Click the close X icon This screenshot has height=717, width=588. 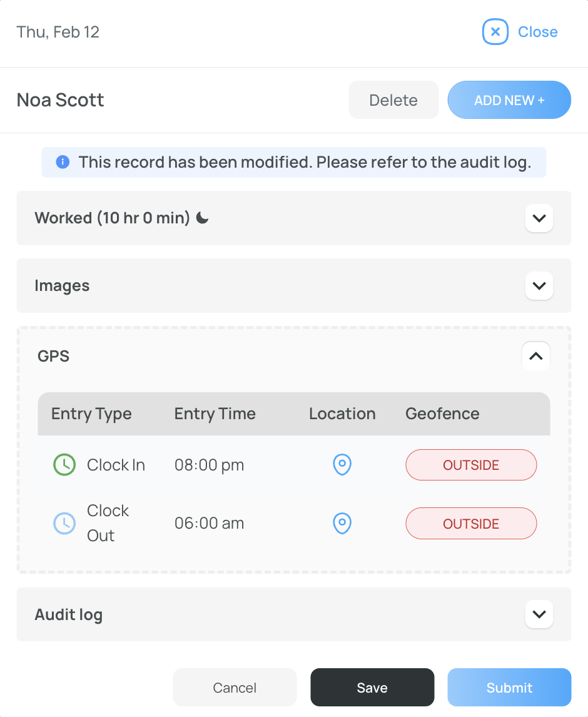click(495, 32)
